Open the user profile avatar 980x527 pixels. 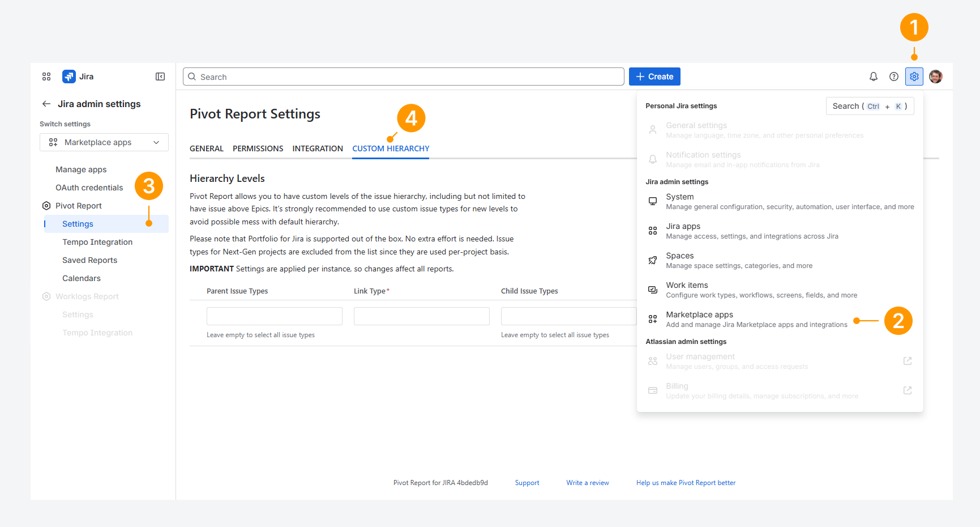coord(936,76)
